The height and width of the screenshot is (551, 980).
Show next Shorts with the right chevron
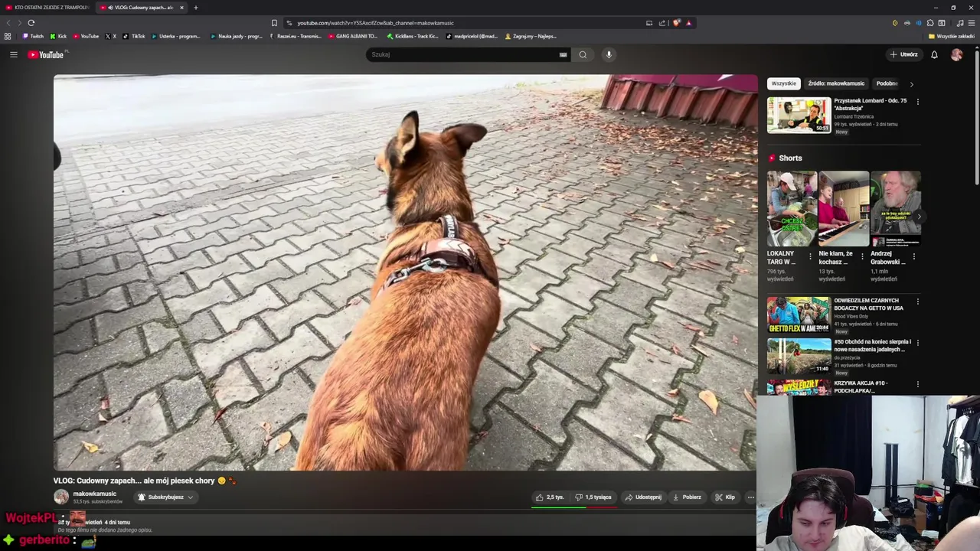(919, 217)
